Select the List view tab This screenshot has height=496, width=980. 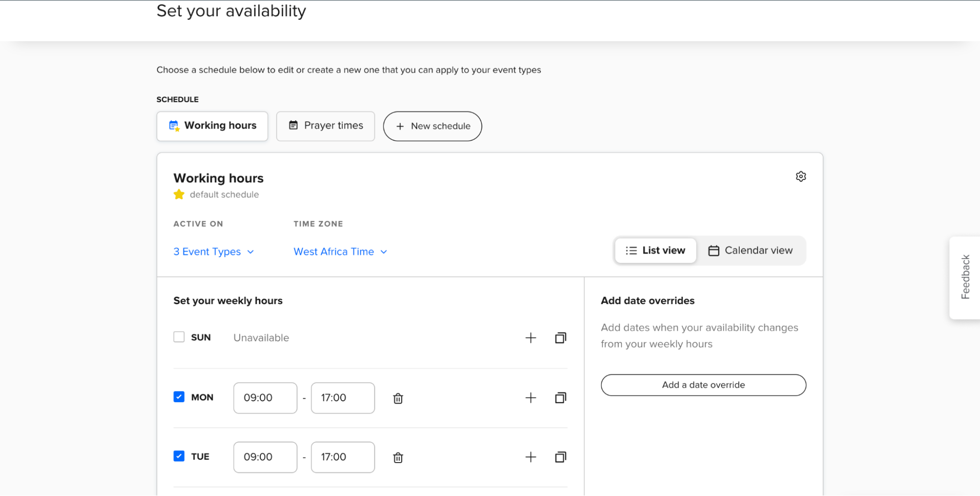(655, 251)
